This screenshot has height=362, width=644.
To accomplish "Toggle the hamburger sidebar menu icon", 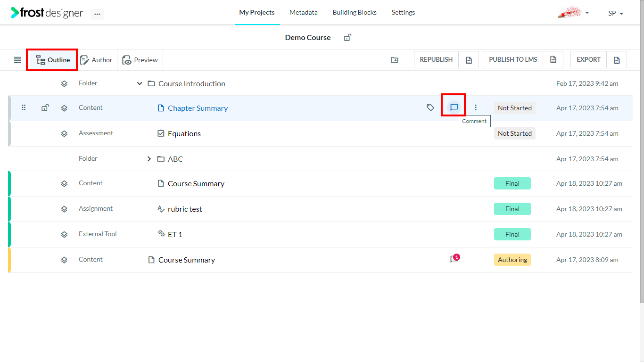I will click(17, 60).
